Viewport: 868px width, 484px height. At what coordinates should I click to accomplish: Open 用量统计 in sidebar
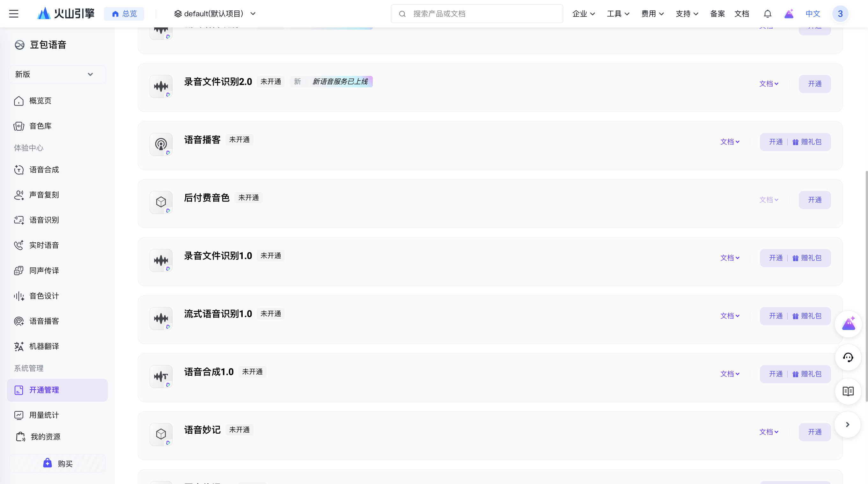coord(57,415)
